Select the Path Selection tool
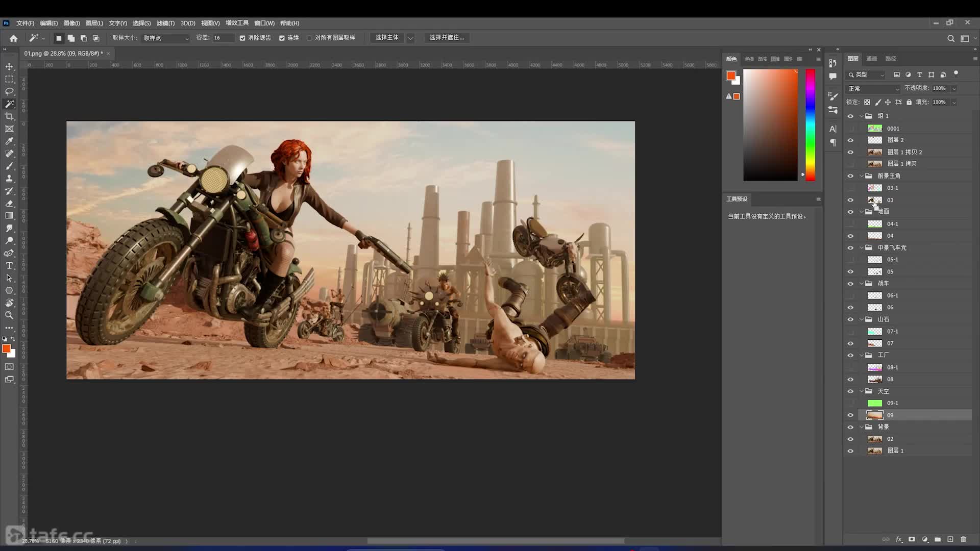Viewport: 980px width, 551px height. tap(9, 278)
